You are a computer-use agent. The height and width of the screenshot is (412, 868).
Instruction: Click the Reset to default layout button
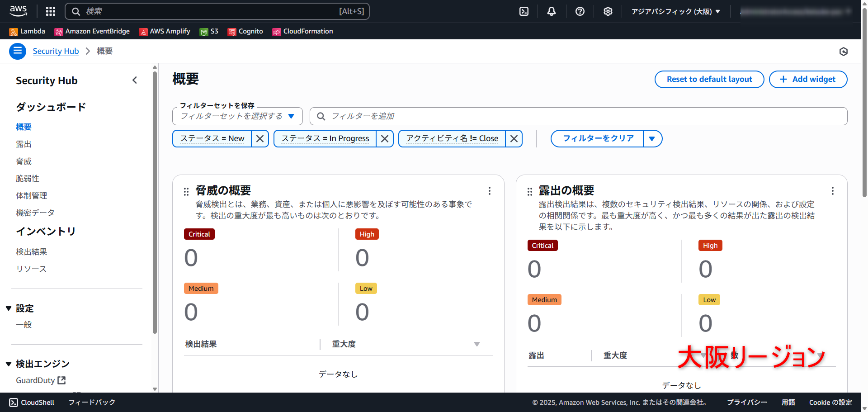click(709, 79)
